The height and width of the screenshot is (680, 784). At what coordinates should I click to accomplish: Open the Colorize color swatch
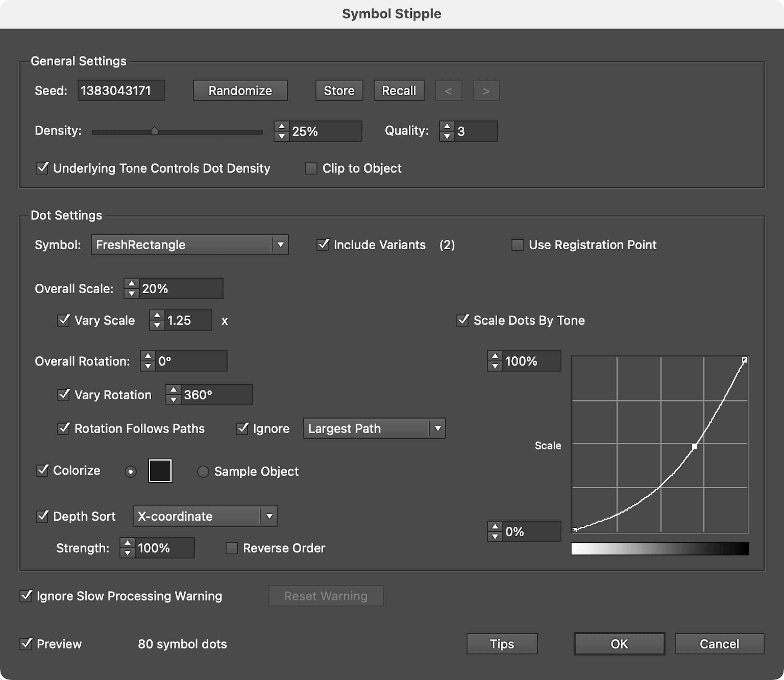pos(160,471)
